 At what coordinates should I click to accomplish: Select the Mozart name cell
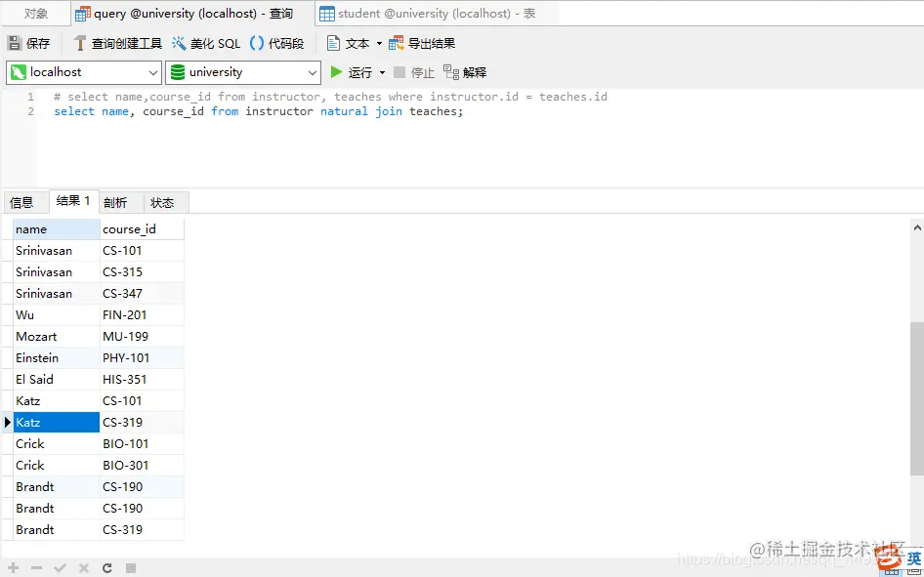57,336
